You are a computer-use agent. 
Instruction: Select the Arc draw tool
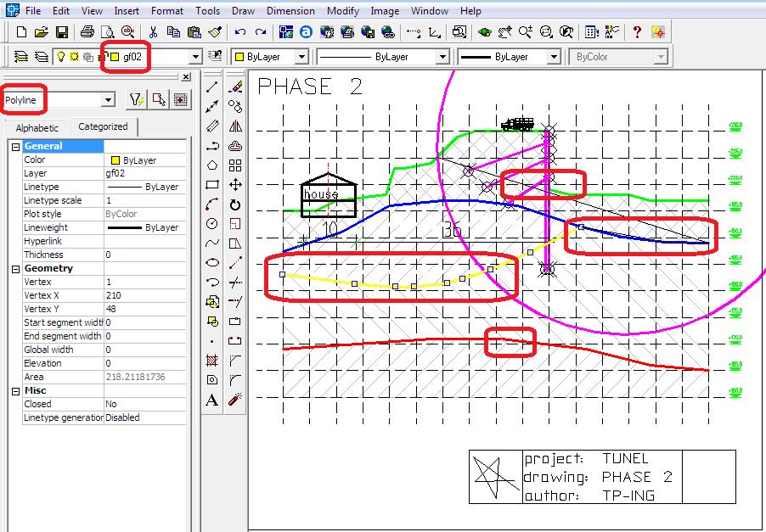pos(212,204)
